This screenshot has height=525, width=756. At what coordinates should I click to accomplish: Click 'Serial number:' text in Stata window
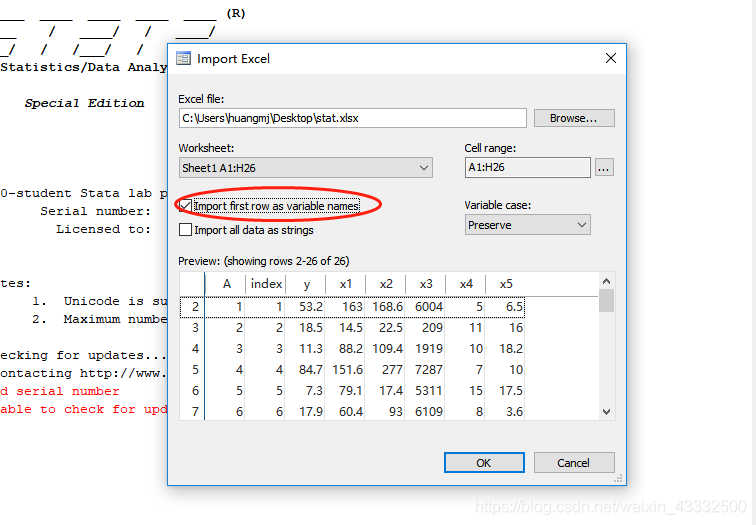click(x=95, y=211)
